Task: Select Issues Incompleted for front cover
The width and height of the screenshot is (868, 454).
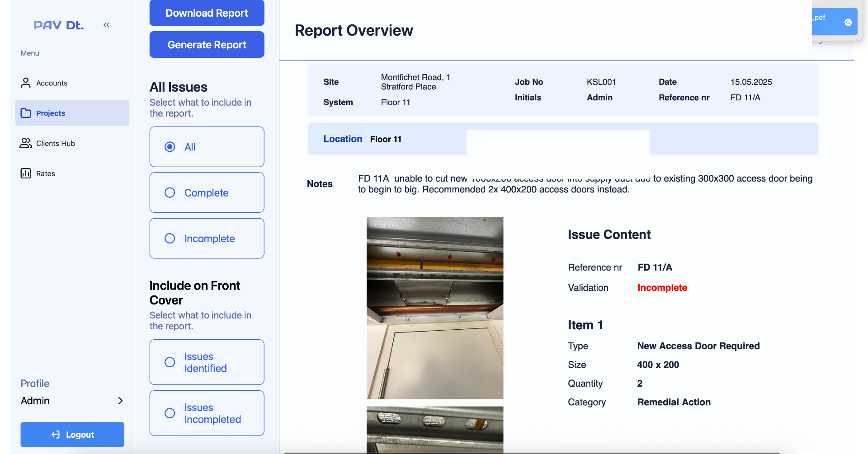Action: pos(207,413)
